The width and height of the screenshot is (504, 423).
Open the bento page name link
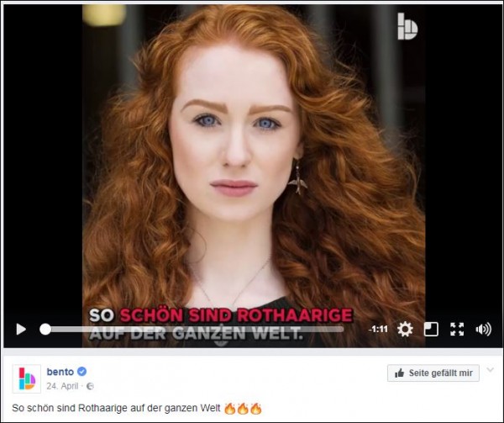(x=60, y=372)
